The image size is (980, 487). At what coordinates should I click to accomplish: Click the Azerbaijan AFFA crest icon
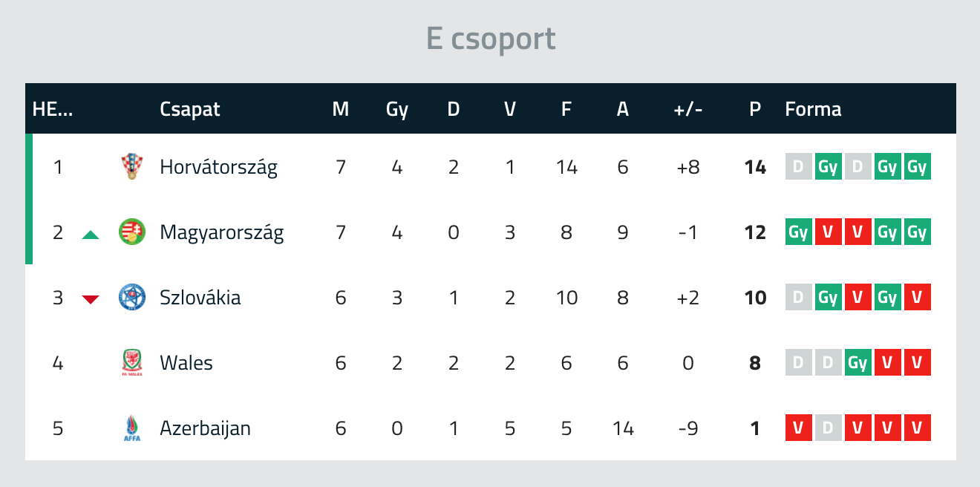click(x=130, y=428)
